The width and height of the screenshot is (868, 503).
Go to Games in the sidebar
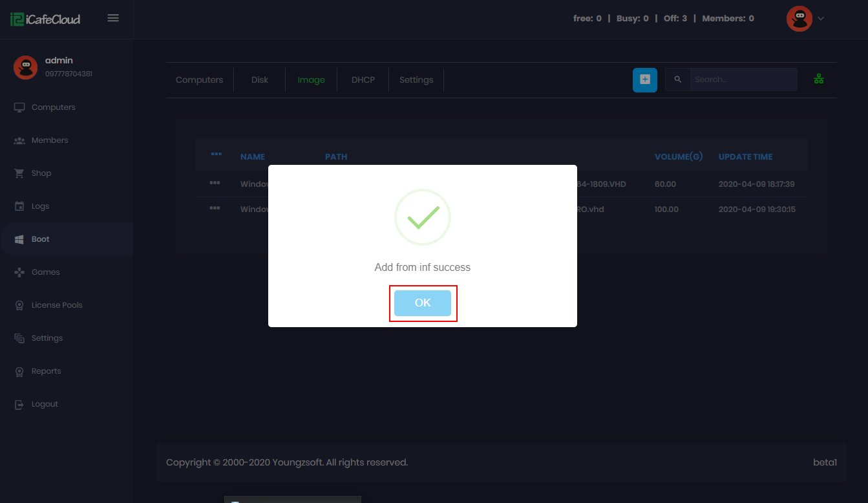click(x=45, y=272)
